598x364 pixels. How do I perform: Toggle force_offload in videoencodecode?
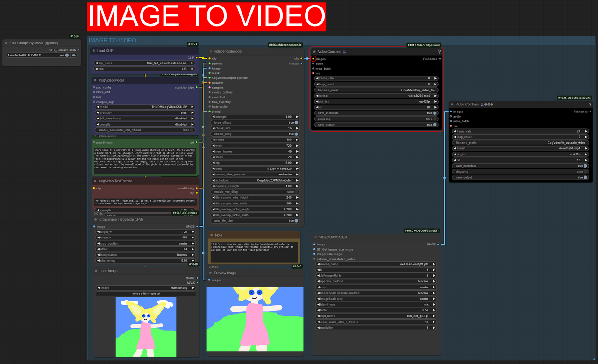296,123
